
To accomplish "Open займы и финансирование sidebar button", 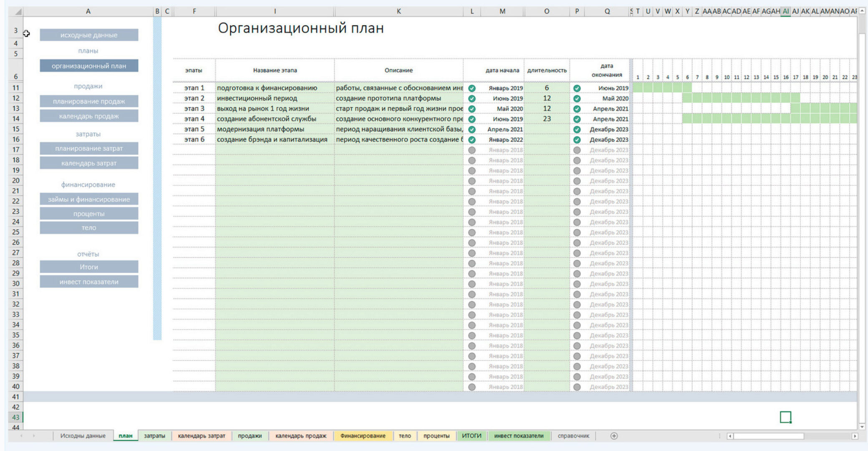I will 89,199.
